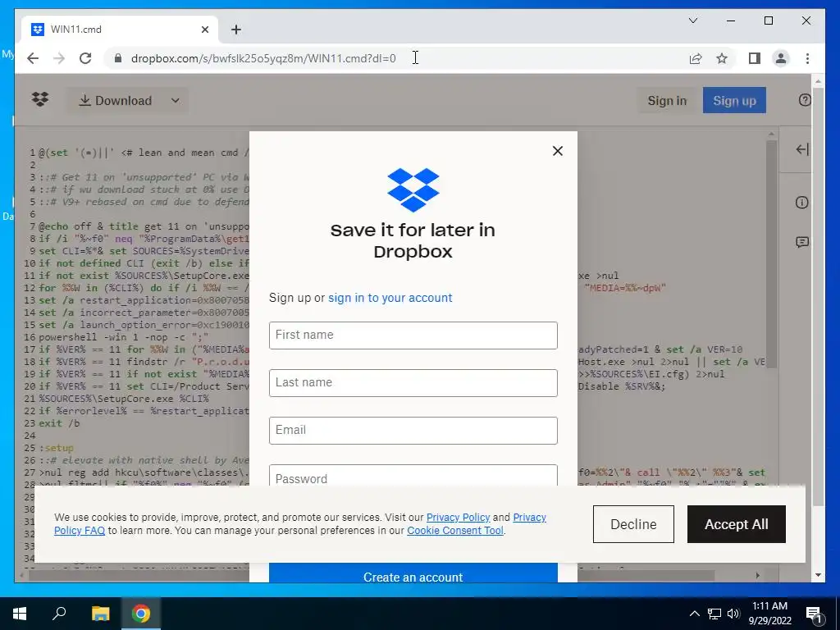The width and height of the screenshot is (840, 630).
Task: Open Windows notification center icon
Action: pos(815,614)
